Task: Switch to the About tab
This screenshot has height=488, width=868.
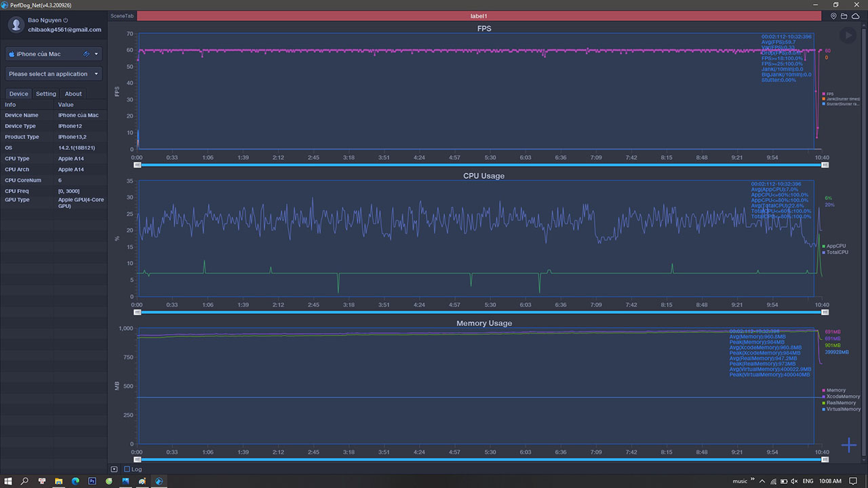Action: (73, 94)
